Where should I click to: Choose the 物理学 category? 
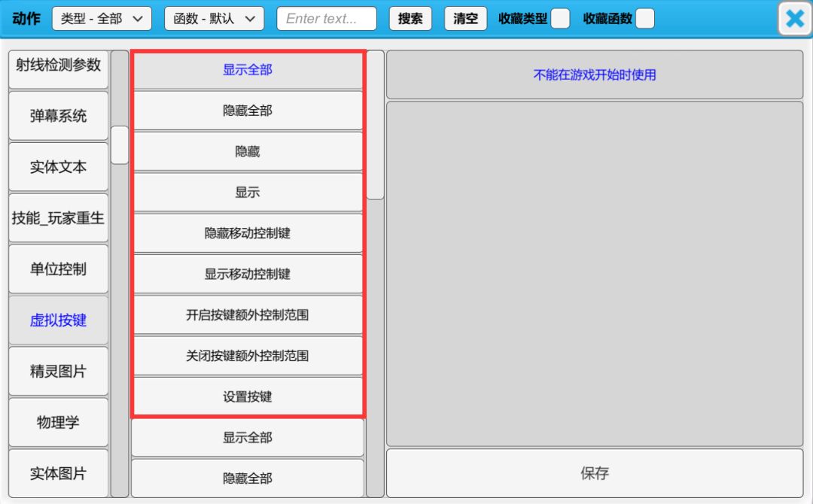(x=59, y=423)
